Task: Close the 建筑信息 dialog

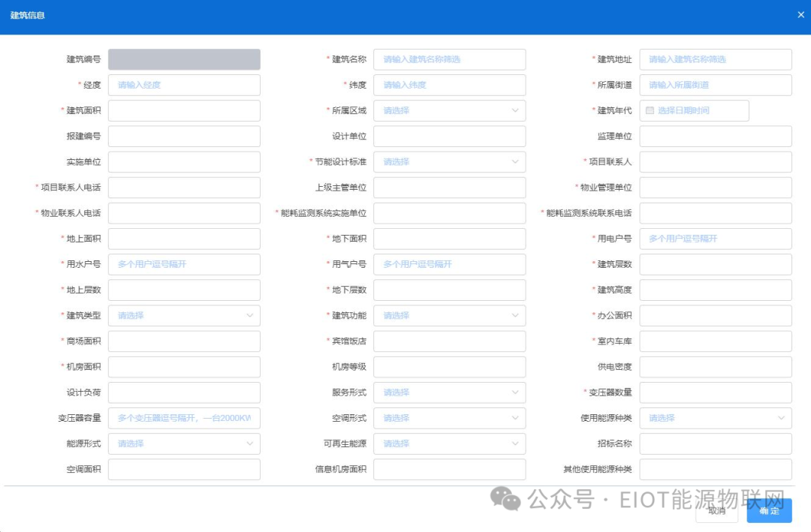Action: pos(800,14)
